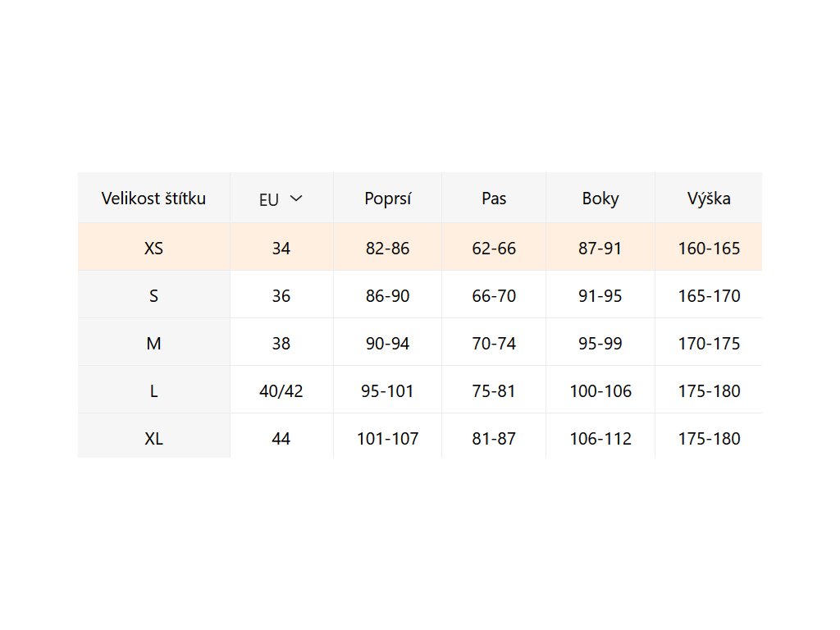Click the Poprsí column header

pos(387,199)
